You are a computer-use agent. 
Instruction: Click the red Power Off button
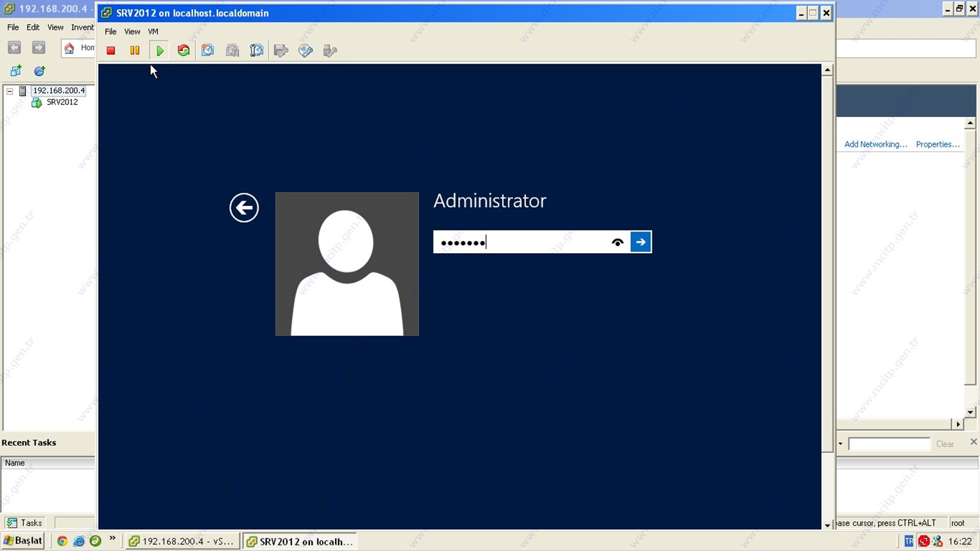[x=111, y=51]
